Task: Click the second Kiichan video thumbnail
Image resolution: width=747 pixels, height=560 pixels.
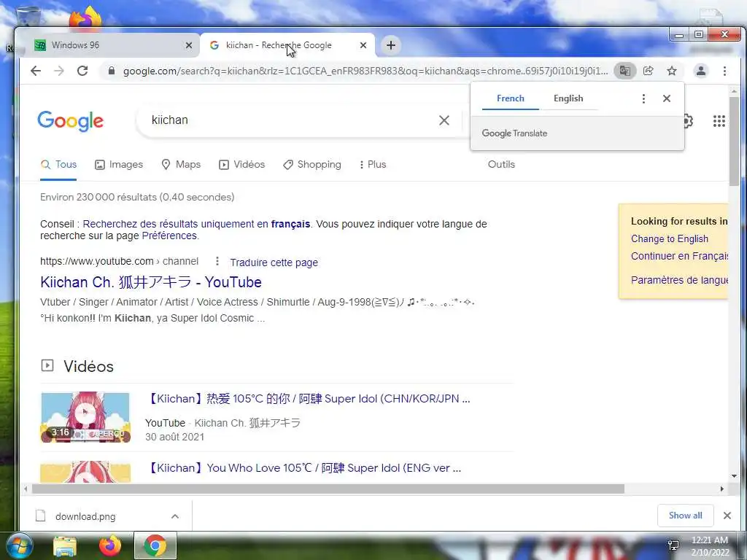Action: (x=85, y=472)
